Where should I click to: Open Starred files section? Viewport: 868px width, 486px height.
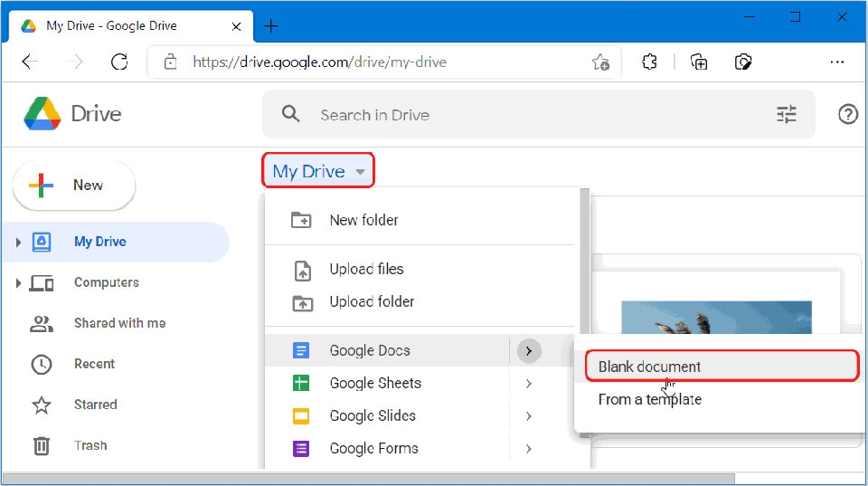95,405
